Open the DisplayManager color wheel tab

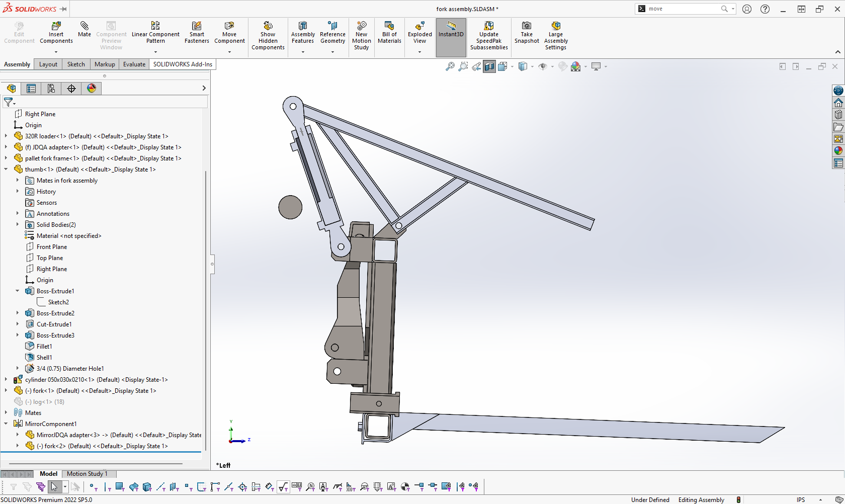tap(92, 89)
